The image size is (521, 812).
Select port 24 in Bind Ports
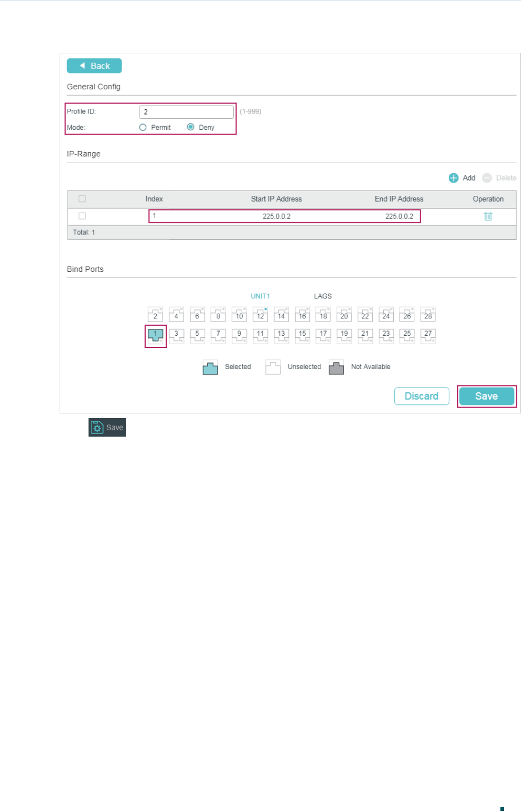pyautogui.click(x=386, y=315)
